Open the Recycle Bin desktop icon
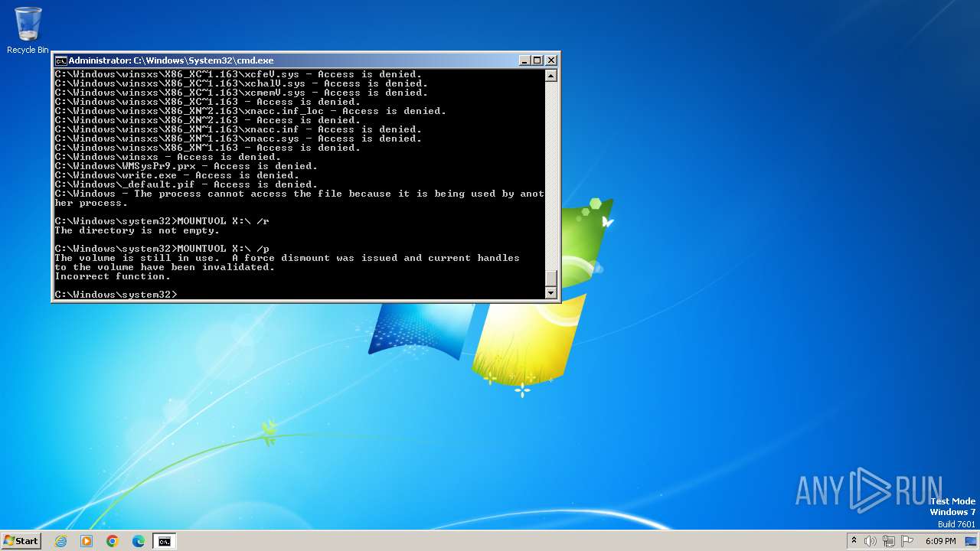Image resolution: width=980 pixels, height=551 pixels. click(28, 31)
